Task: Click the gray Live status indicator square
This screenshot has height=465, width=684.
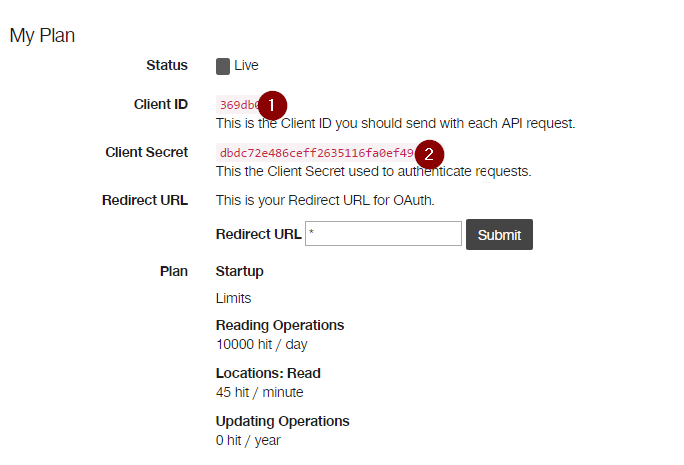Action: 223,66
